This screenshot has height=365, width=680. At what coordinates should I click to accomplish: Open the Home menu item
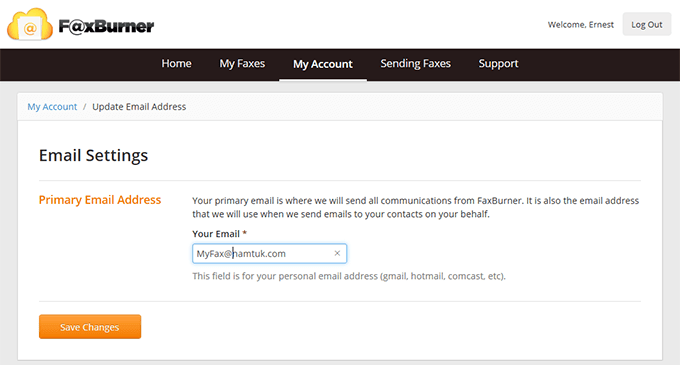click(177, 64)
